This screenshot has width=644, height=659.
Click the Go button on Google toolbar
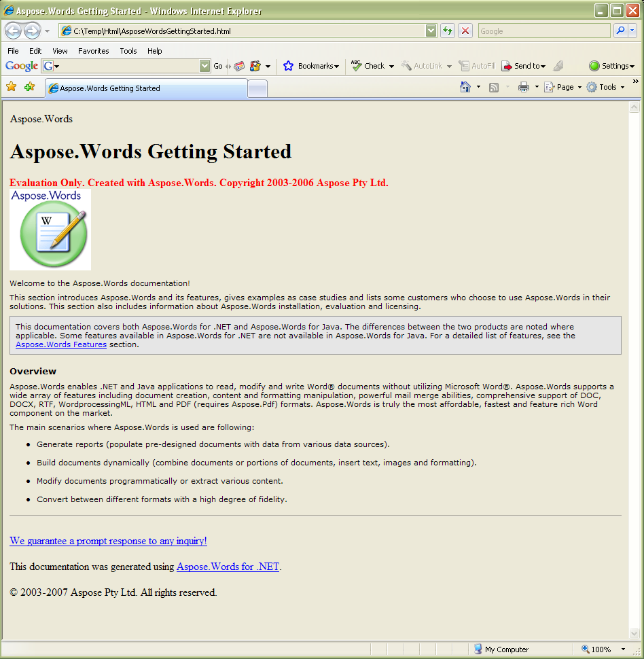pyautogui.click(x=218, y=66)
